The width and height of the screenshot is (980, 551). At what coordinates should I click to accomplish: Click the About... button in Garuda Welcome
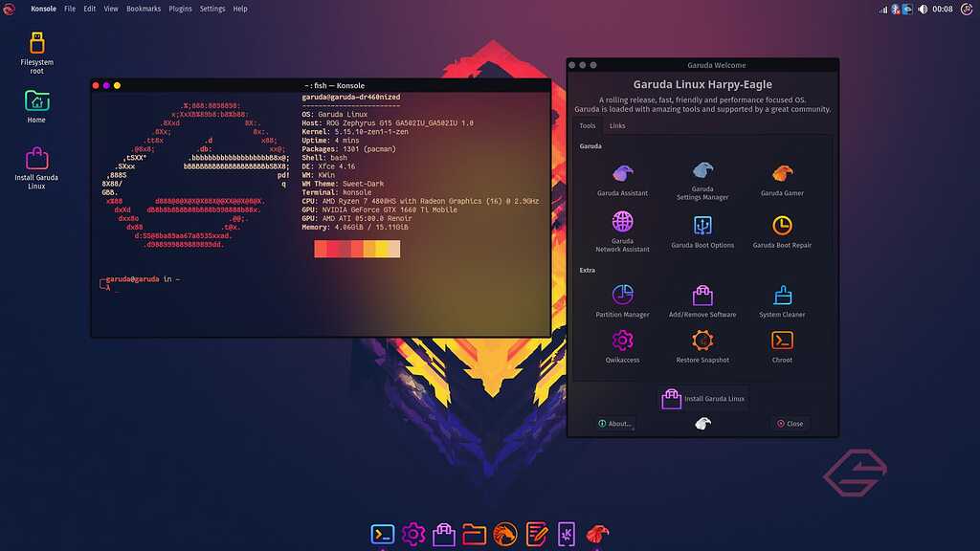pos(613,423)
